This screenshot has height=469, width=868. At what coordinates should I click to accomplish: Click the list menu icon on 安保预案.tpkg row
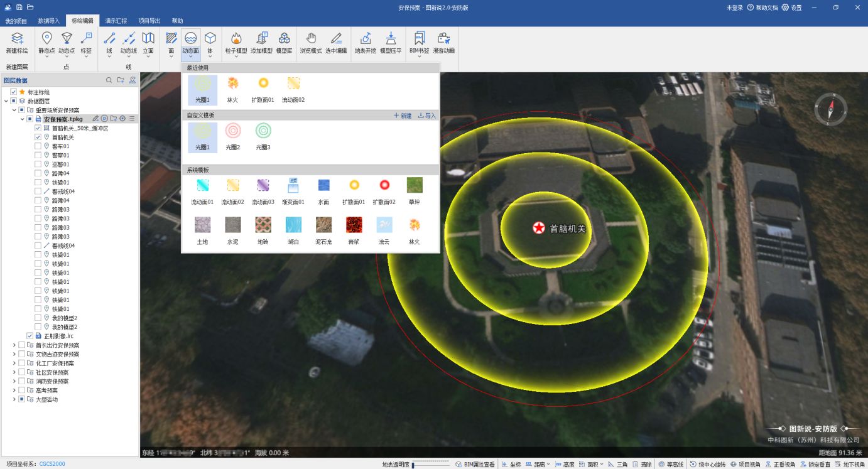point(132,119)
